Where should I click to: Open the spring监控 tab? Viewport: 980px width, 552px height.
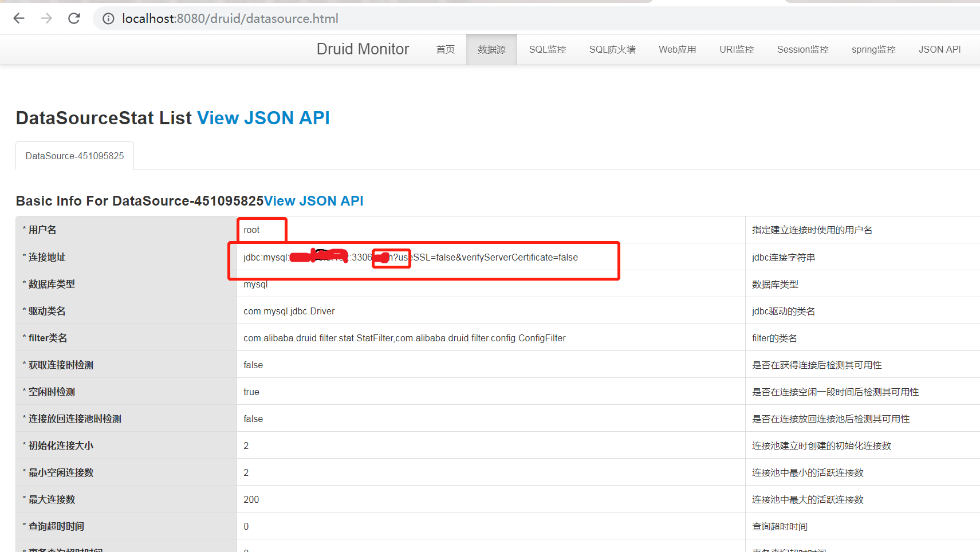873,49
